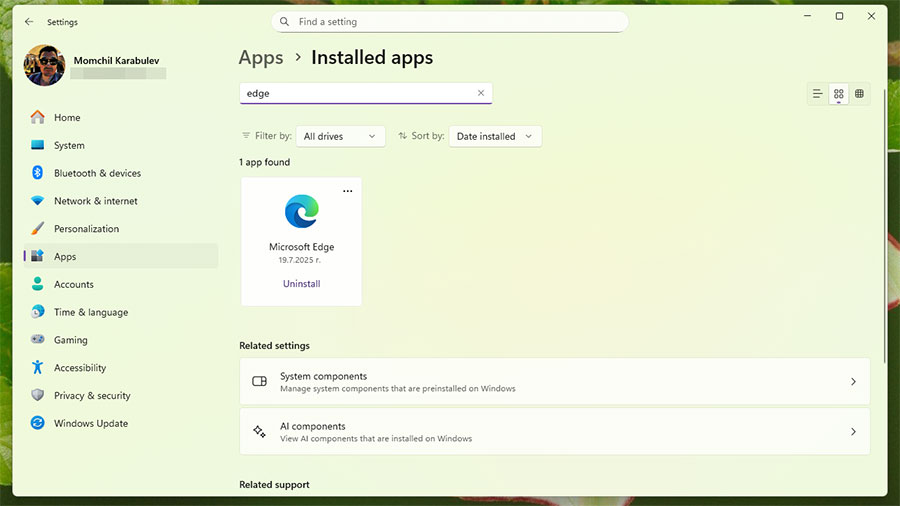The height and width of the screenshot is (506, 900).
Task: Open the Sort by Date installed dropdown
Action: pos(496,136)
